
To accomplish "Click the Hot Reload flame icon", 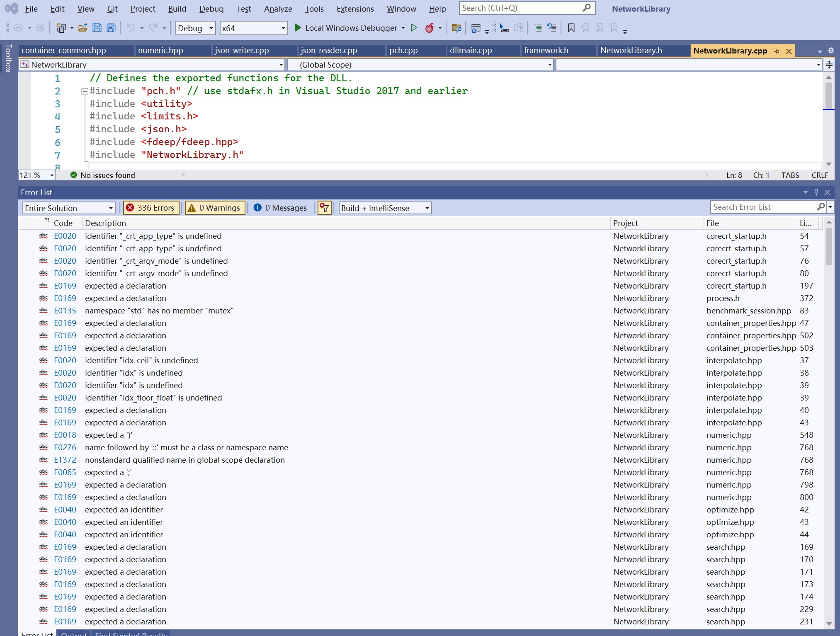I will 430,28.
